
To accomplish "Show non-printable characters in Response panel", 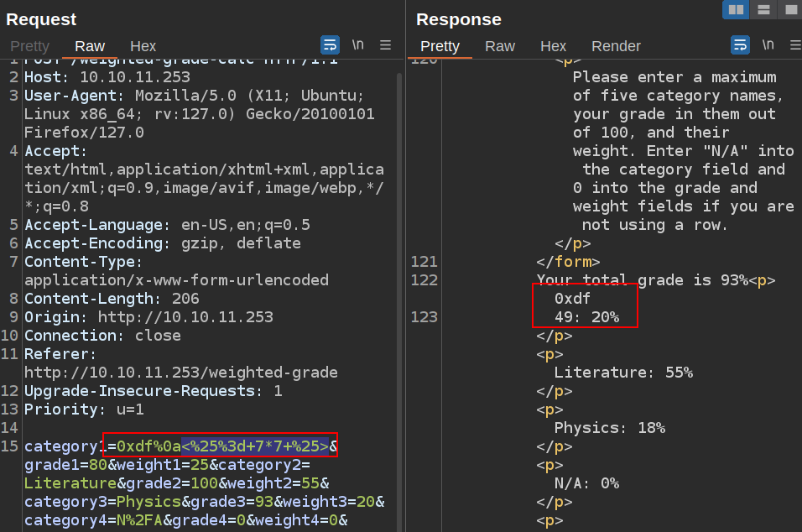I will point(768,45).
